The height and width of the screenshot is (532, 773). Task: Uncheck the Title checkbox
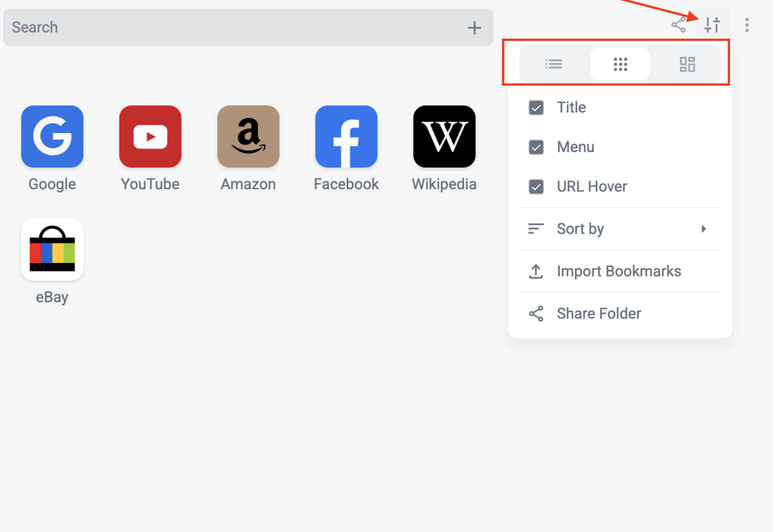[536, 108]
